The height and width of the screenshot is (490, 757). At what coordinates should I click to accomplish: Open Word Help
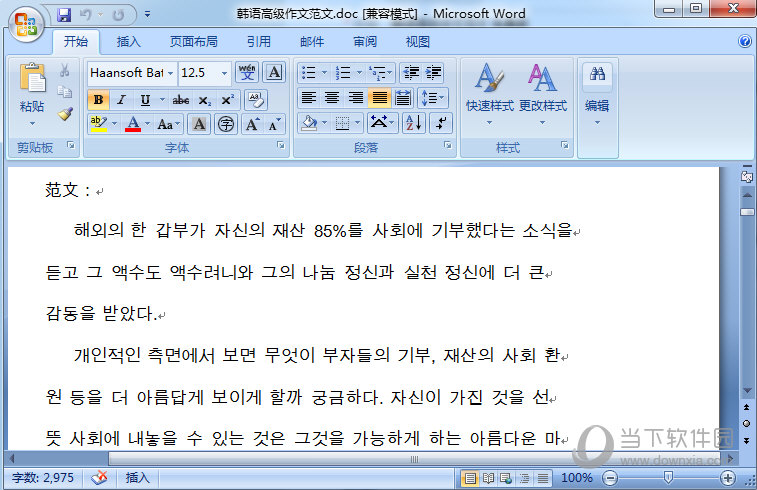(745, 42)
